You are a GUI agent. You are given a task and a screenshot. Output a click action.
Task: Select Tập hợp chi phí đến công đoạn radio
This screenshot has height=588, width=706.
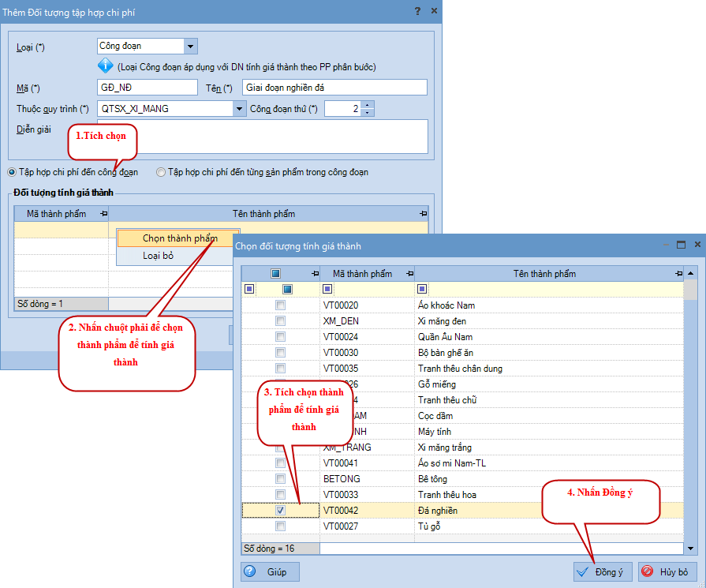click(x=12, y=172)
